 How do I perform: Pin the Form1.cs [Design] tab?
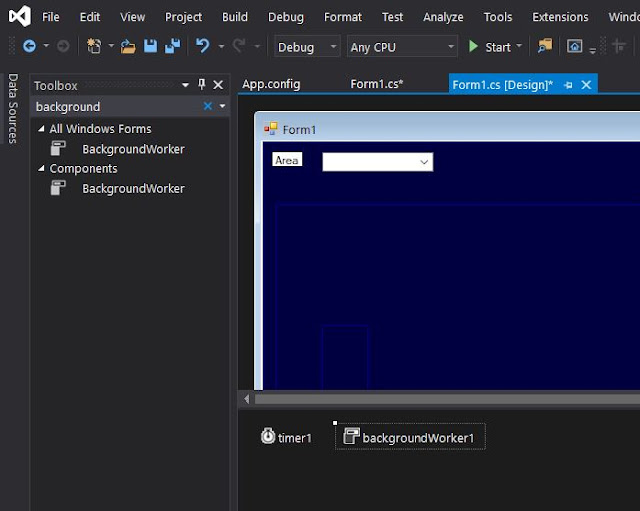click(x=568, y=85)
